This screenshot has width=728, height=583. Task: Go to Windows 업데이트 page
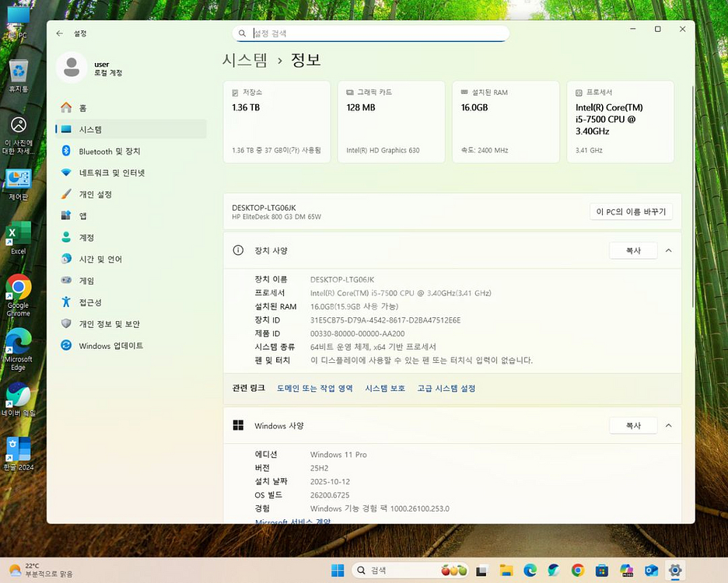(110, 346)
